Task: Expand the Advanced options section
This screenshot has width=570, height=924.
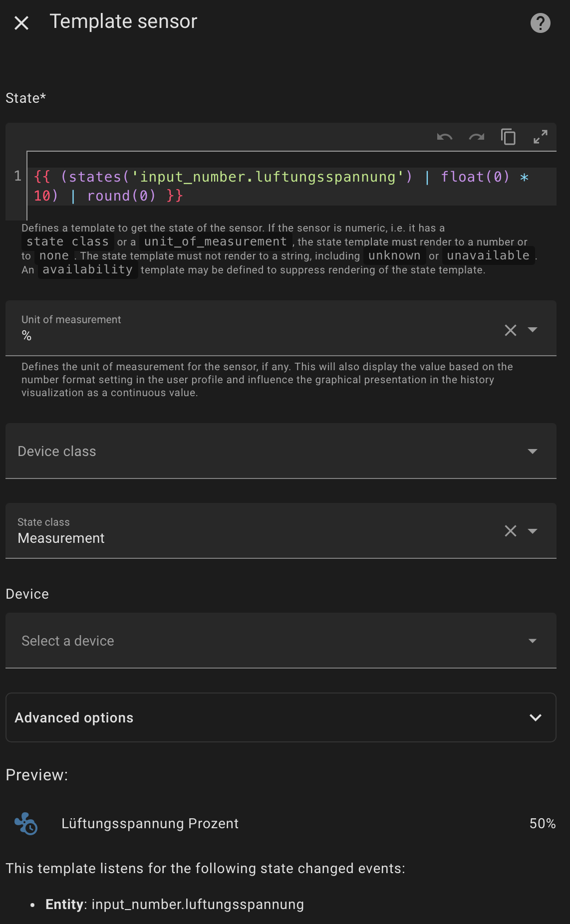Action: click(281, 717)
